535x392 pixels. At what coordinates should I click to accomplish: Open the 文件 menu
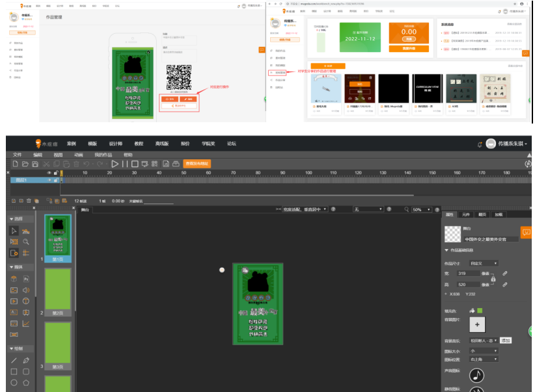tap(18, 155)
